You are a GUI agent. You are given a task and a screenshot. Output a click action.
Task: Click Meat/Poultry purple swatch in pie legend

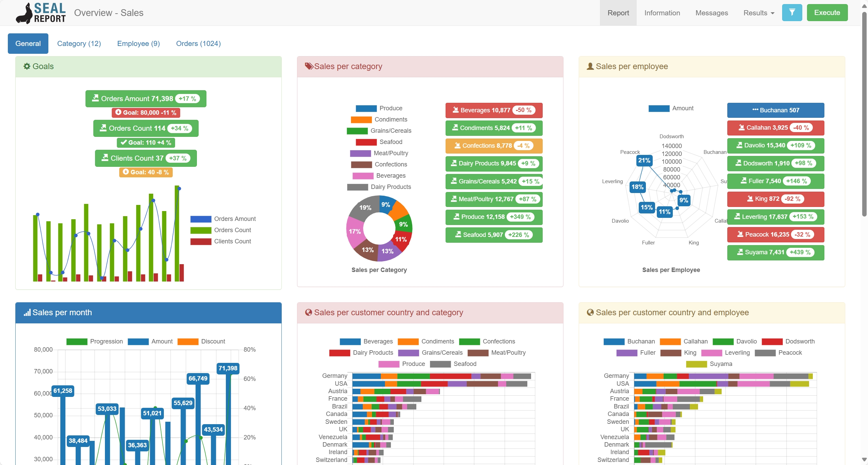(x=360, y=154)
